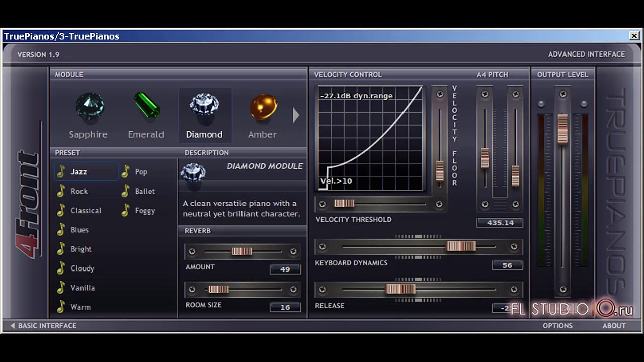Click the Keyboard Dynamics value 56
This screenshot has width=644, height=362.
coord(507,265)
